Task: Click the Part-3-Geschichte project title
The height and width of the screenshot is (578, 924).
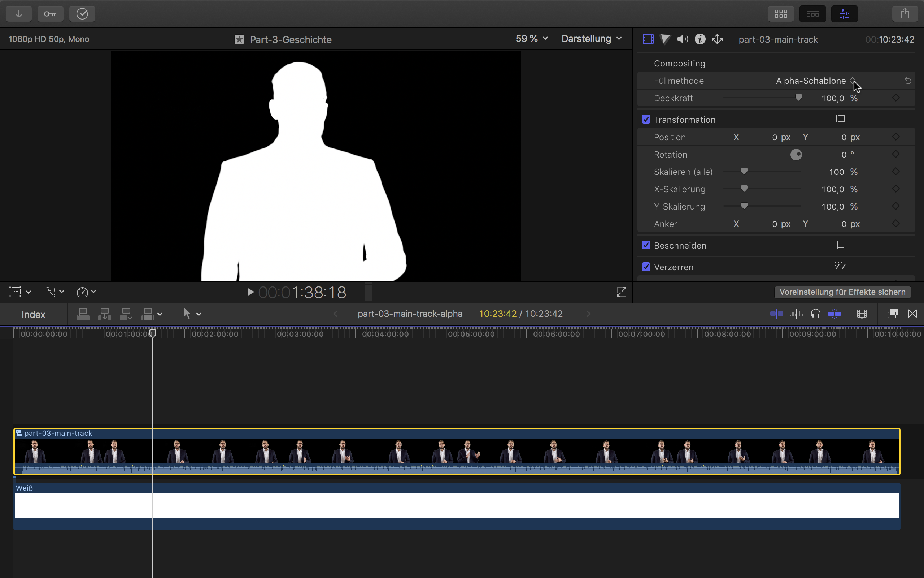Action: tap(291, 39)
